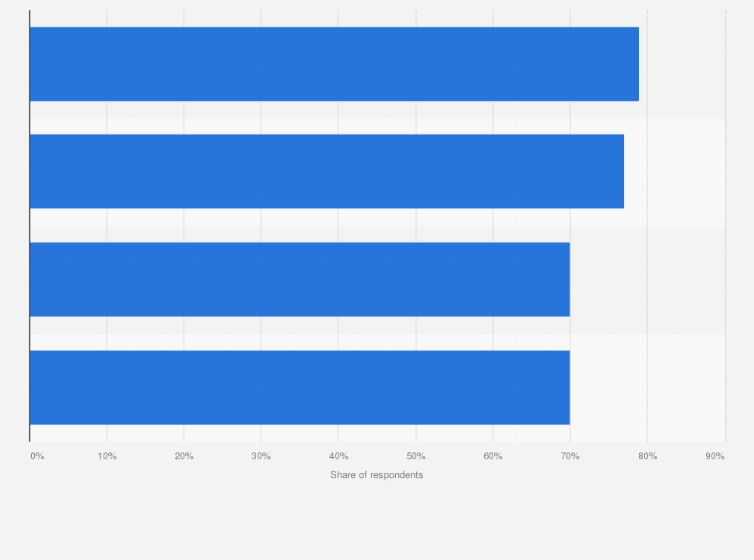
Task: Click the 10% axis label
Action: tap(107, 456)
